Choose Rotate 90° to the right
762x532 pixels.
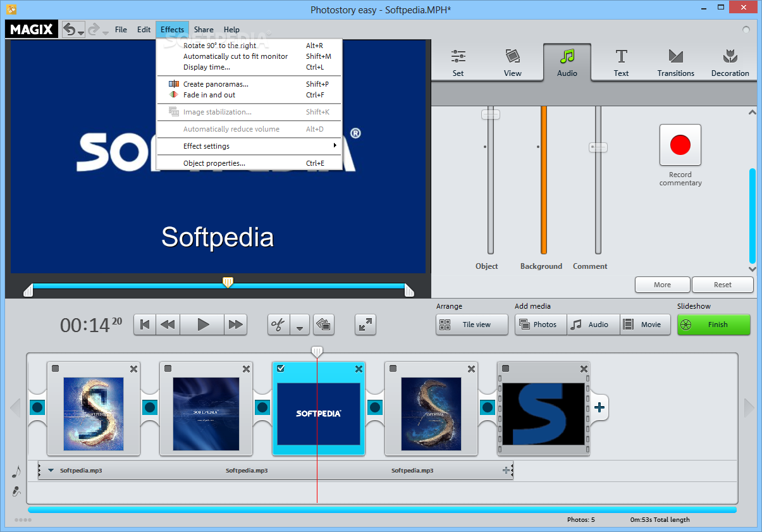click(249, 46)
